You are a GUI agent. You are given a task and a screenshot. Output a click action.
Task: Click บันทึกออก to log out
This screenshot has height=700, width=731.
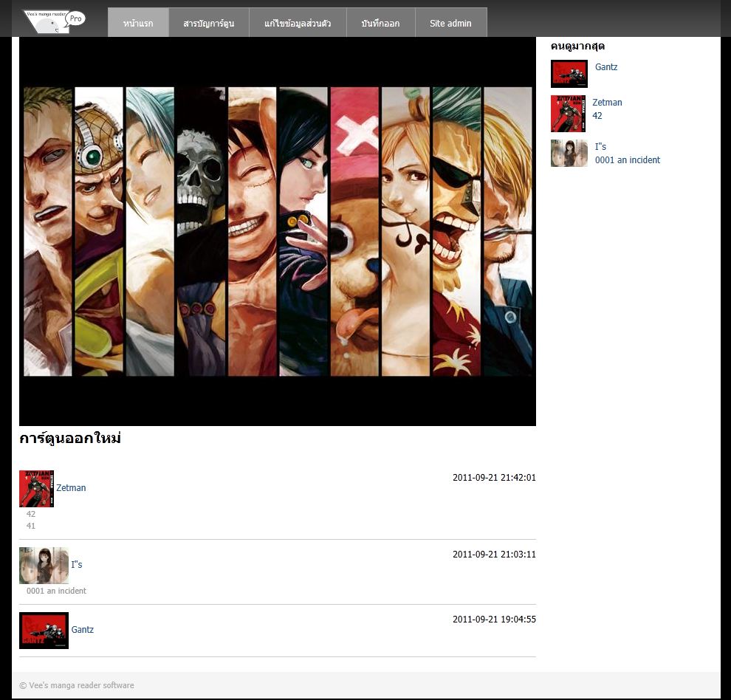[380, 22]
